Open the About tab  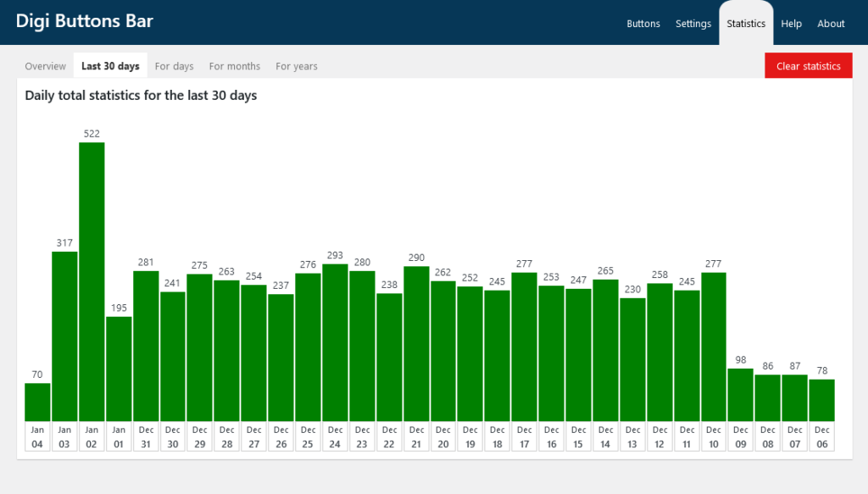pyautogui.click(x=831, y=24)
